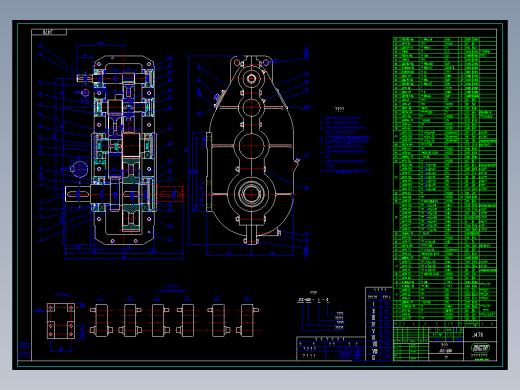The height and width of the screenshot is (390, 520).
Task: Select the sectional plan view of the gearbox
Action: coord(124,150)
